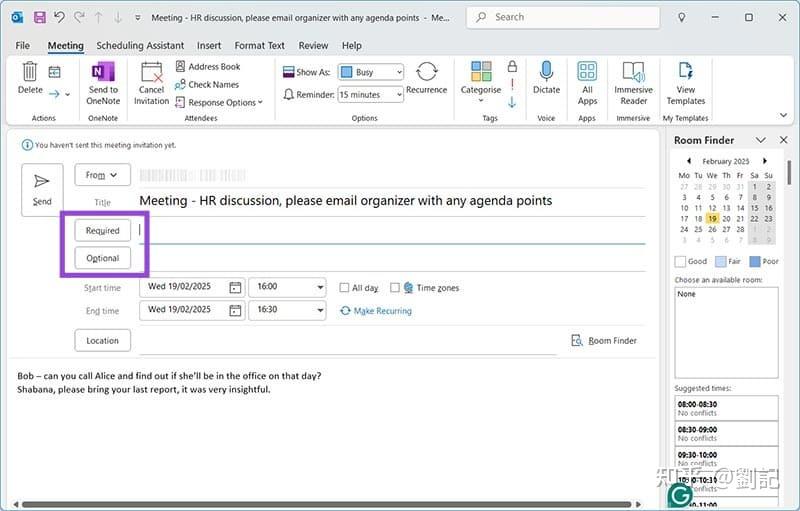Click the Delete trash icon
The image size is (800, 511).
coord(30,71)
